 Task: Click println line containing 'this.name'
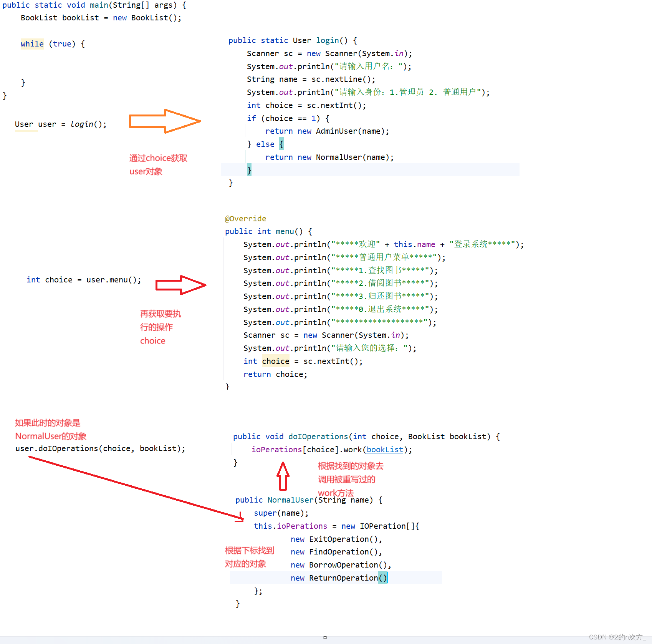(384, 244)
